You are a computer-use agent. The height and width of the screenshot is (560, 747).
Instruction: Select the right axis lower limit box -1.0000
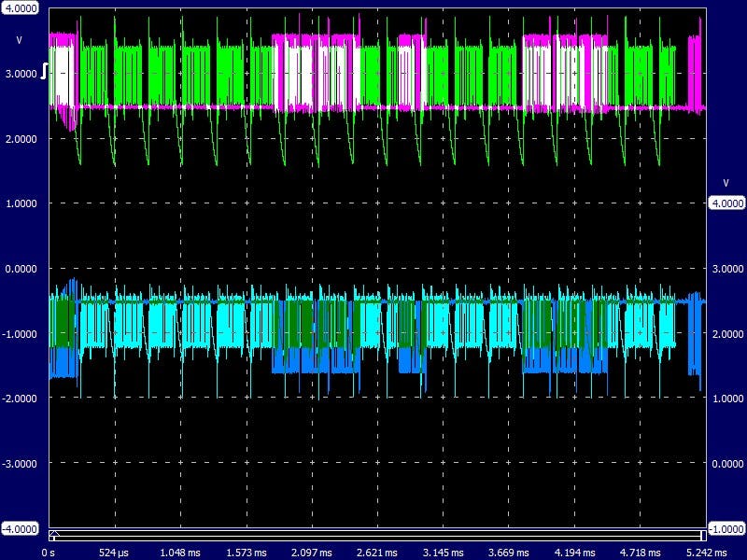[726, 528]
